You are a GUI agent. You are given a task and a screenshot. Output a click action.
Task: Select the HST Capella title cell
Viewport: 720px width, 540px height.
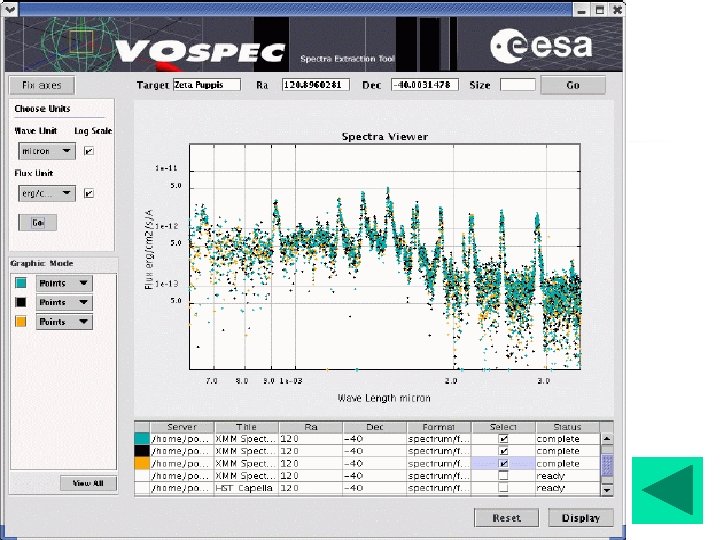click(246, 488)
